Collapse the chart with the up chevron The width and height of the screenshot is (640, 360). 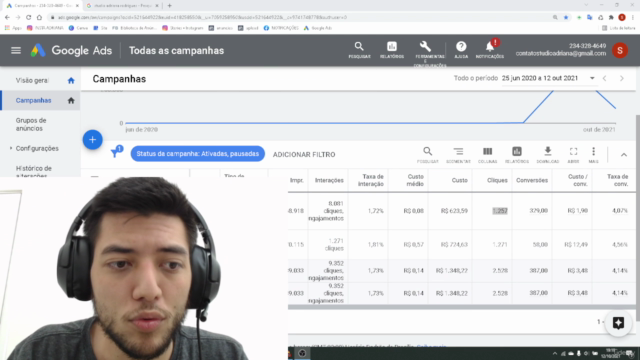coord(624,155)
